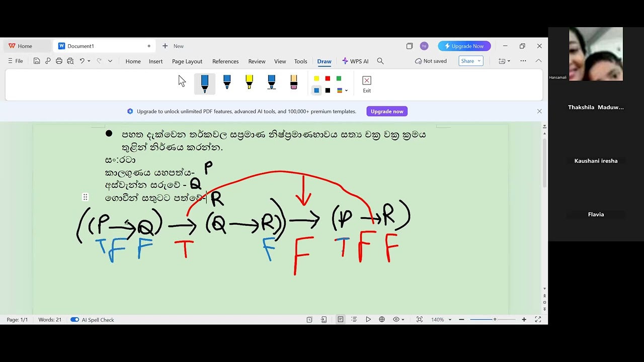
Task: Click the tab manager windows icon
Action: (x=410, y=46)
